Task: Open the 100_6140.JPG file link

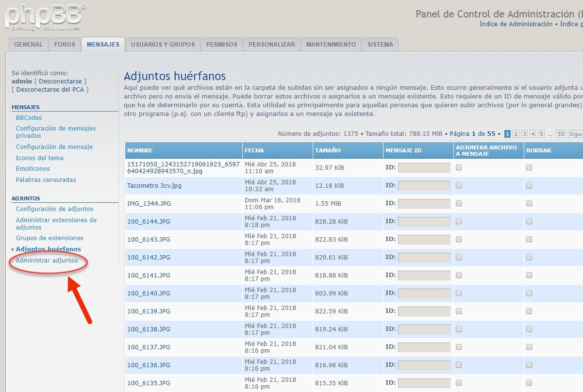Action: pos(149,293)
